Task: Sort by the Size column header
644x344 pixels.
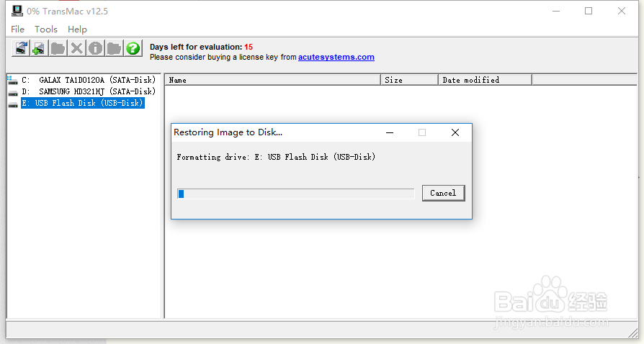Action: pos(409,80)
